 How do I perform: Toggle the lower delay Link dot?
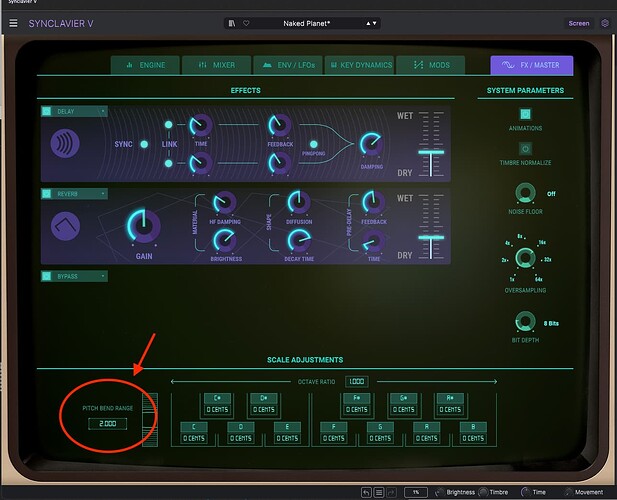168,163
